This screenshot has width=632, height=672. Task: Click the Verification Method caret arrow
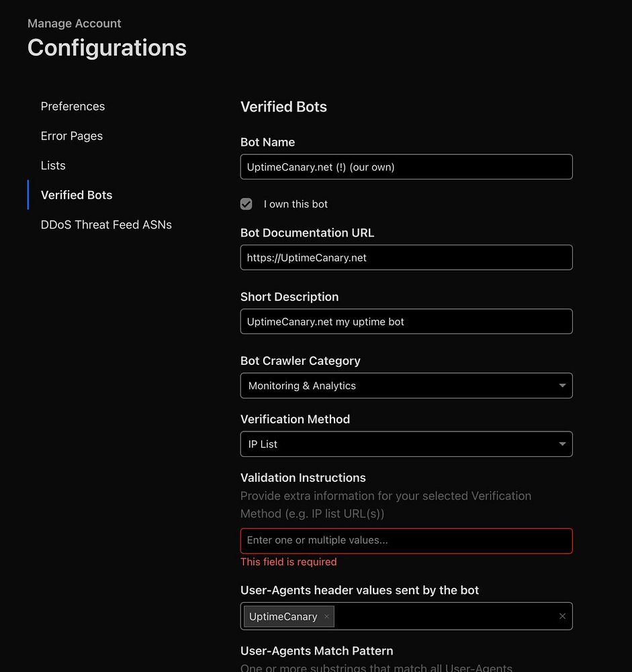click(x=561, y=444)
